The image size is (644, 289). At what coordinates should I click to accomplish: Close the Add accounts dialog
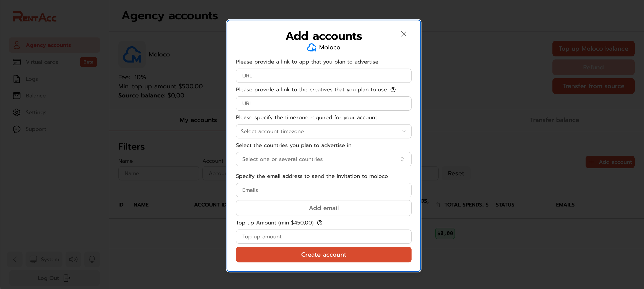coord(404,34)
